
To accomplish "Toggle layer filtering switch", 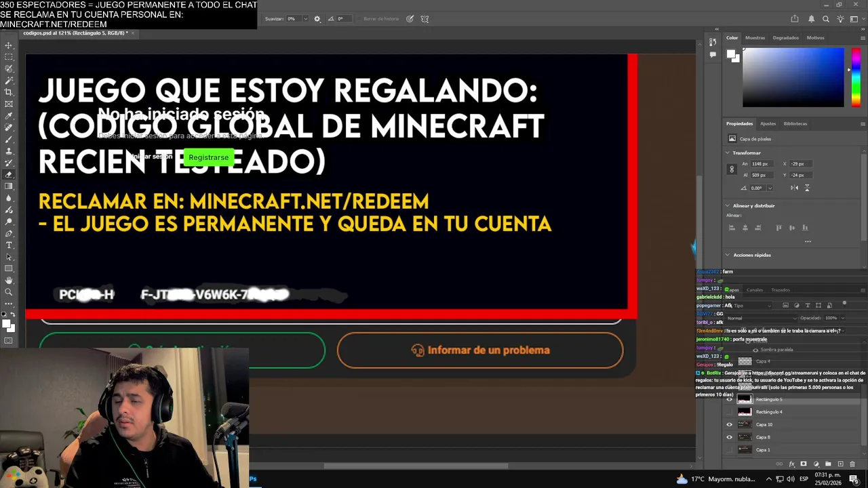I will pos(844,304).
